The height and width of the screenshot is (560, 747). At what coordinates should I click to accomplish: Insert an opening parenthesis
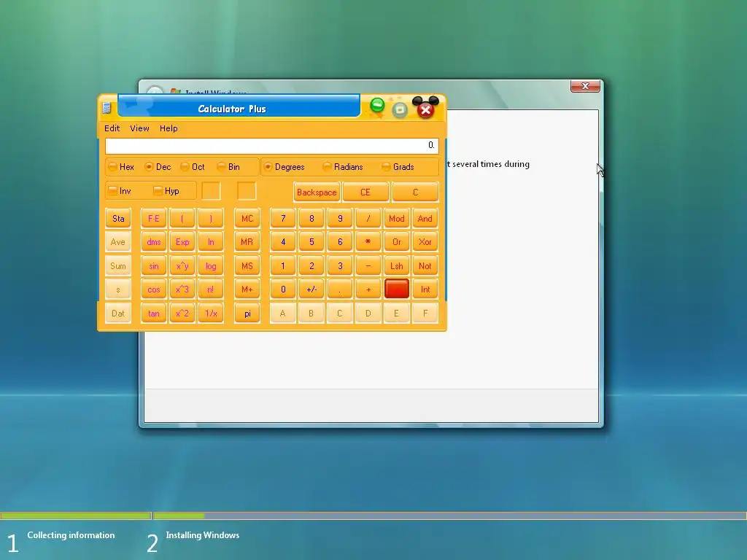pos(182,219)
